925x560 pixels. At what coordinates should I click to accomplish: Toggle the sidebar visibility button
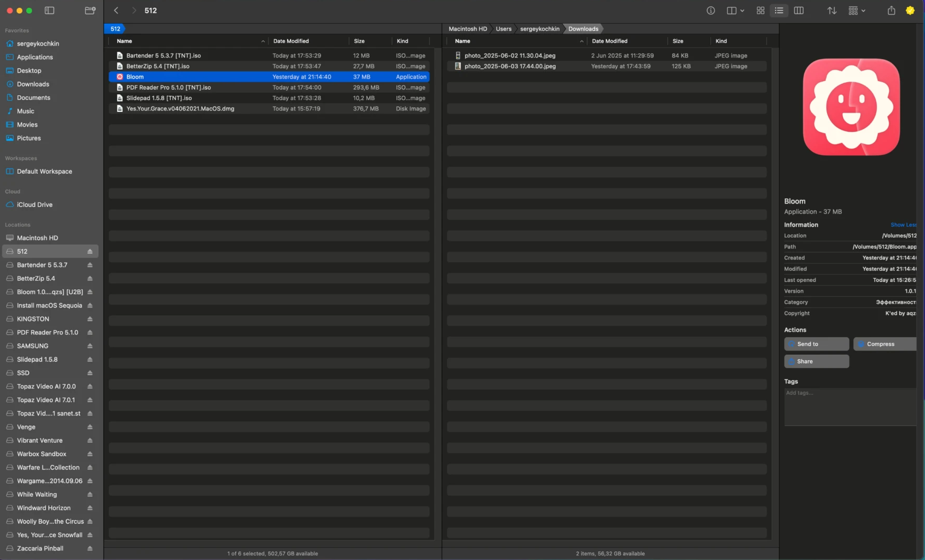pos(49,10)
